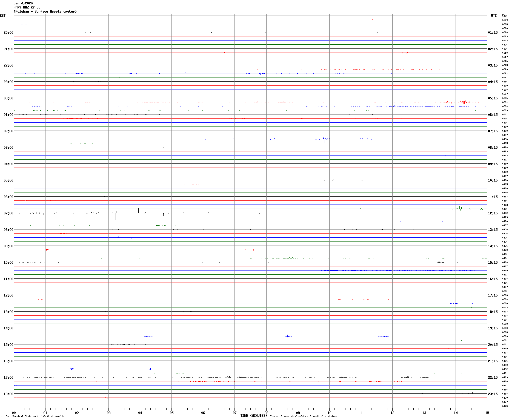509x420 pixels.
Task: Click the 'Jan 4,2026' date header
Action: click(x=23, y=3)
